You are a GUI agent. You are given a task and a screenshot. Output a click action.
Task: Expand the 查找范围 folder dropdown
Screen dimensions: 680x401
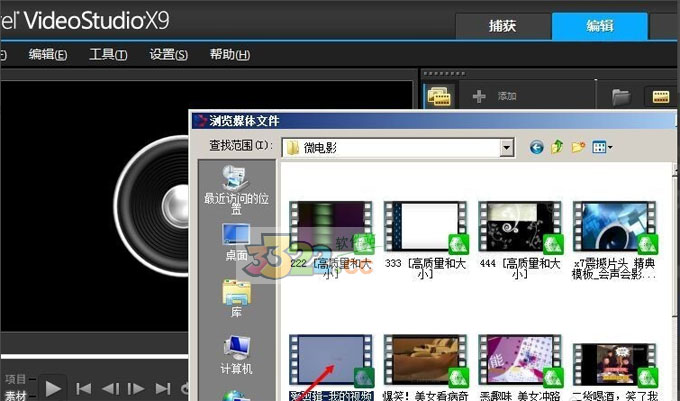pyautogui.click(x=506, y=148)
